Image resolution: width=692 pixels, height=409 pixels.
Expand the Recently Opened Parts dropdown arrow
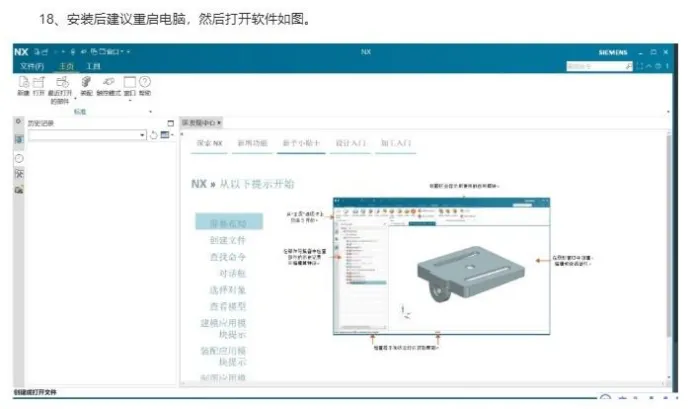click(x=75, y=98)
